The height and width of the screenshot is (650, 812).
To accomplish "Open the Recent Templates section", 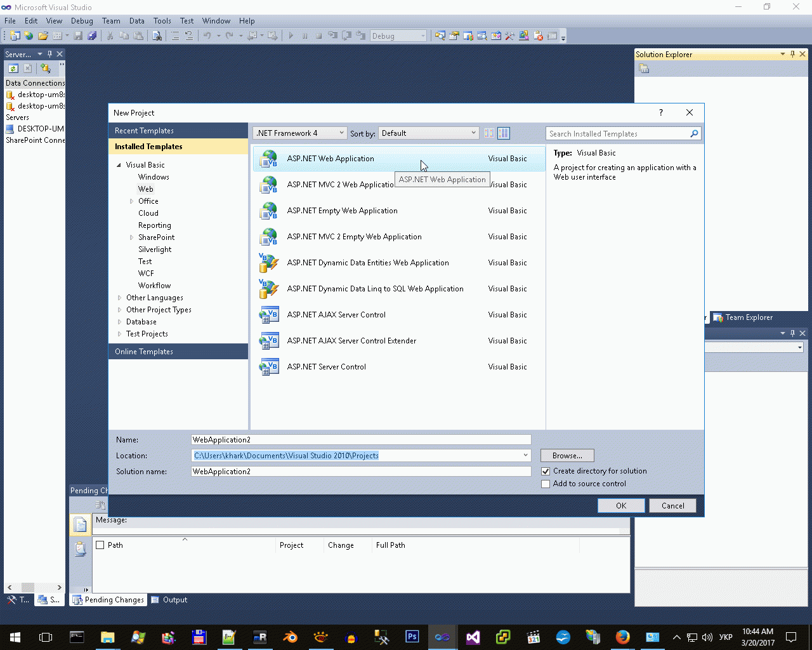I will [178, 131].
